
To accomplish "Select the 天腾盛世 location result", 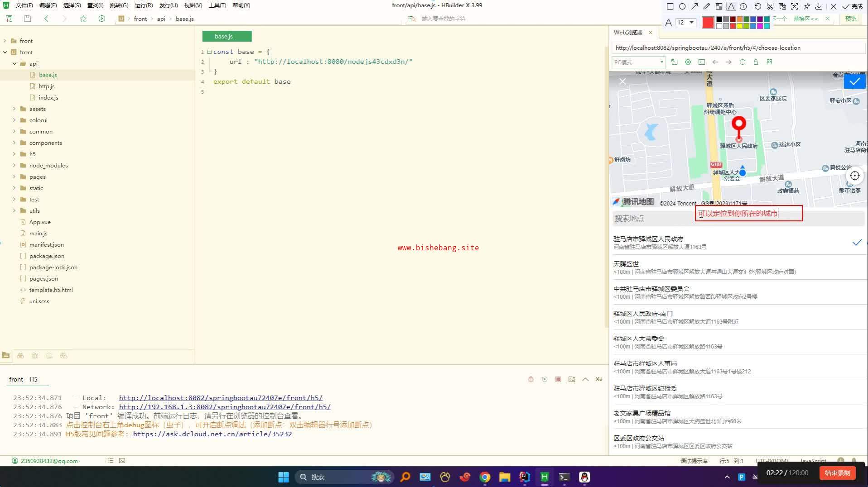I will [738, 267].
